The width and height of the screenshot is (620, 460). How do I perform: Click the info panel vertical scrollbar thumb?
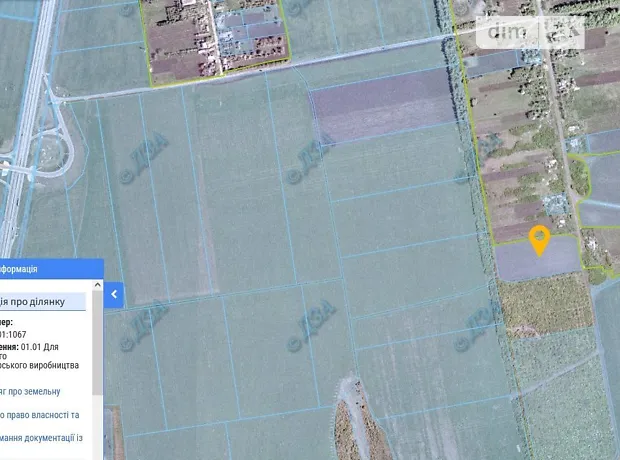tap(97, 340)
